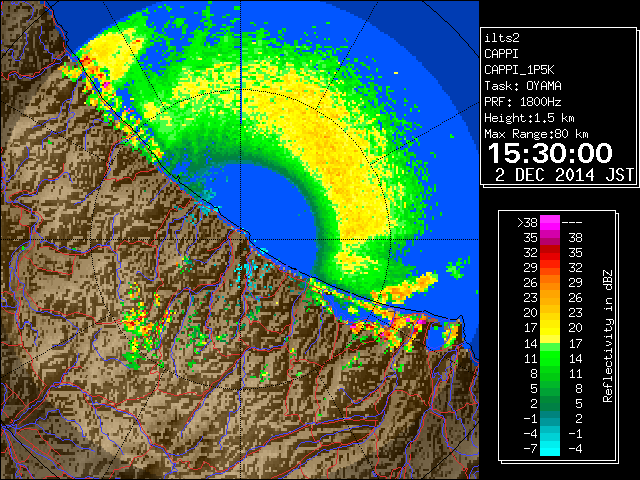Click the "ilts2" label in info box
Screen dimensions: 640x480
point(502,38)
